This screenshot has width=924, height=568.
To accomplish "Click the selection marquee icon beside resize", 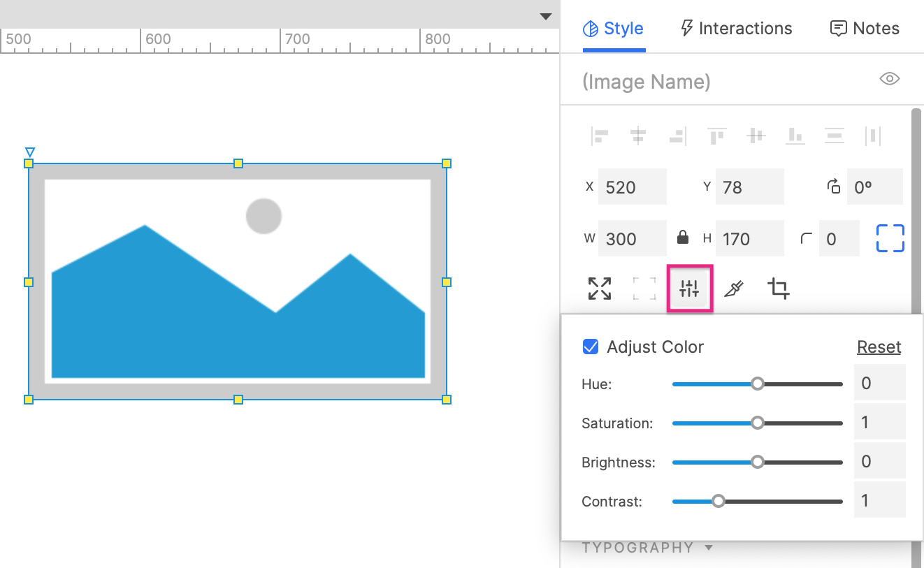I will pyautogui.click(x=644, y=288).
